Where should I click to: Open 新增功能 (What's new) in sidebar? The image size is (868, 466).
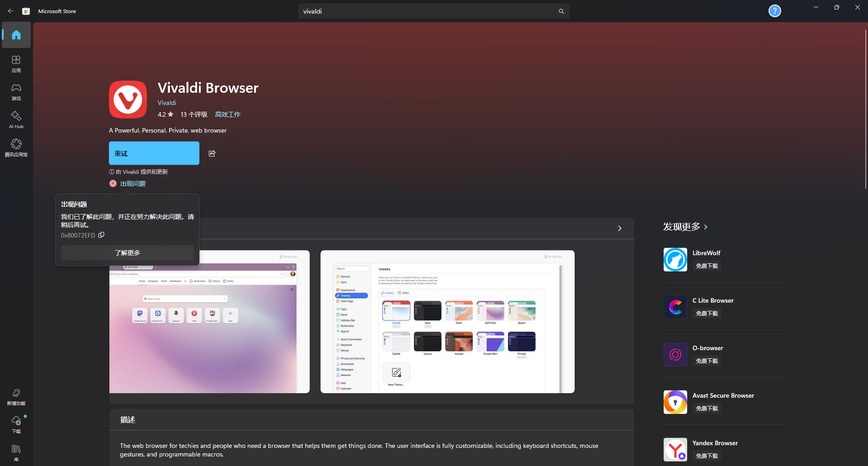[16, 397]
